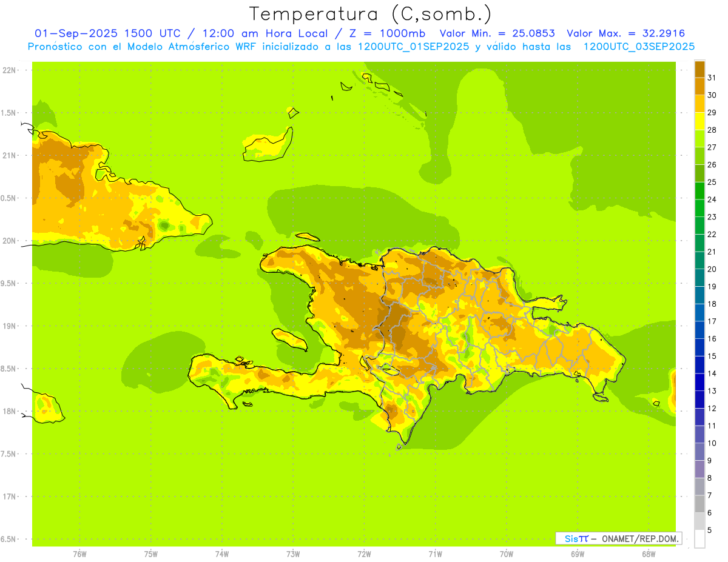This screenshot has width=728, height=562.
Task: Click the "68W" longitude label
Action: click(x=648, y=554)
